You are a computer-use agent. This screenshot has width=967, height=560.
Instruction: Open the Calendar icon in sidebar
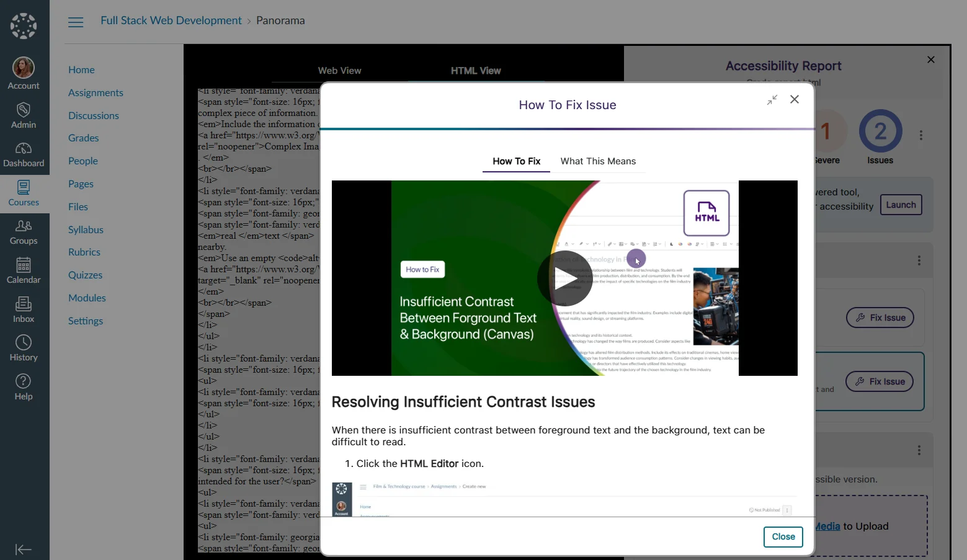tap(24, 271)
